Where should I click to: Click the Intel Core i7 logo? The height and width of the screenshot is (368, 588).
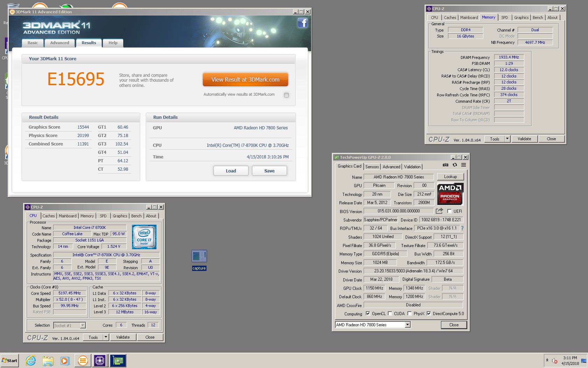click(144, 237)
